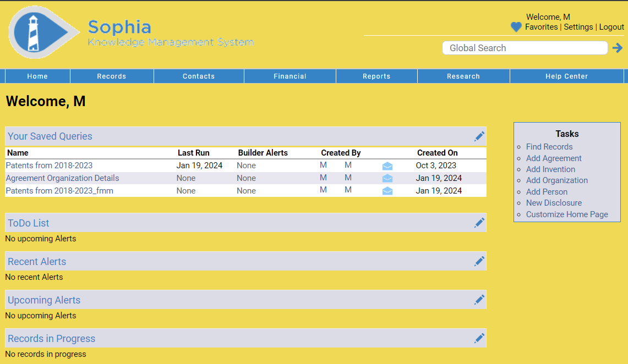Select Customize Home Page link

(x=567, y=214)
